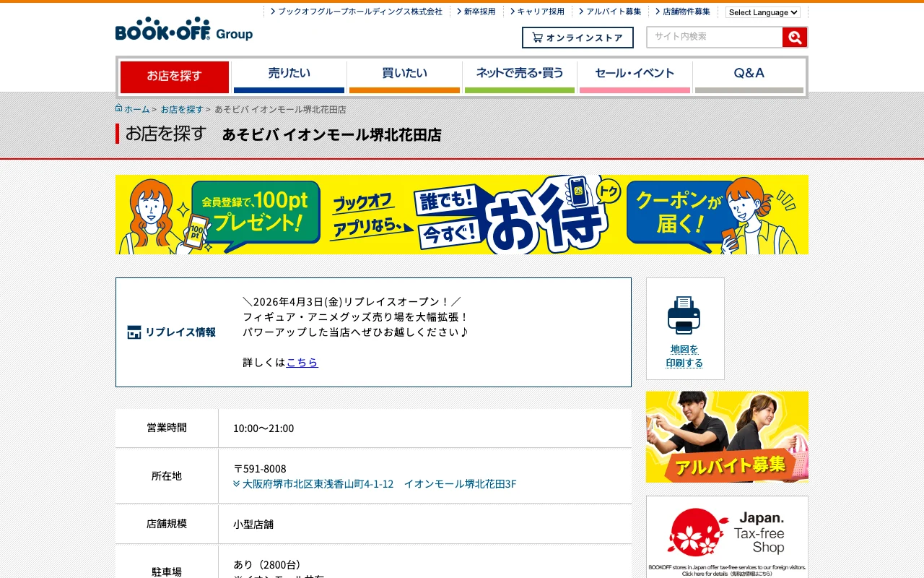Click the 所在地 row header
Screen dimensions: 924x578
(167, 476)
